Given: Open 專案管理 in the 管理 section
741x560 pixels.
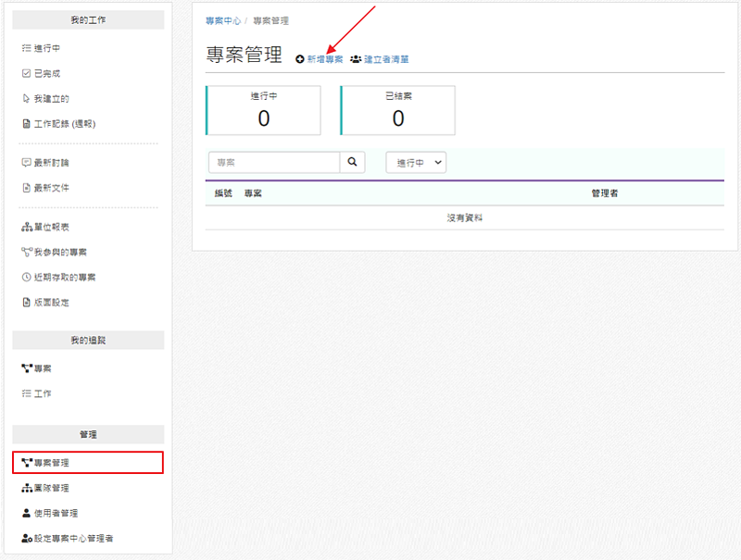Looking at the screenshot, I should pos(52,462).
